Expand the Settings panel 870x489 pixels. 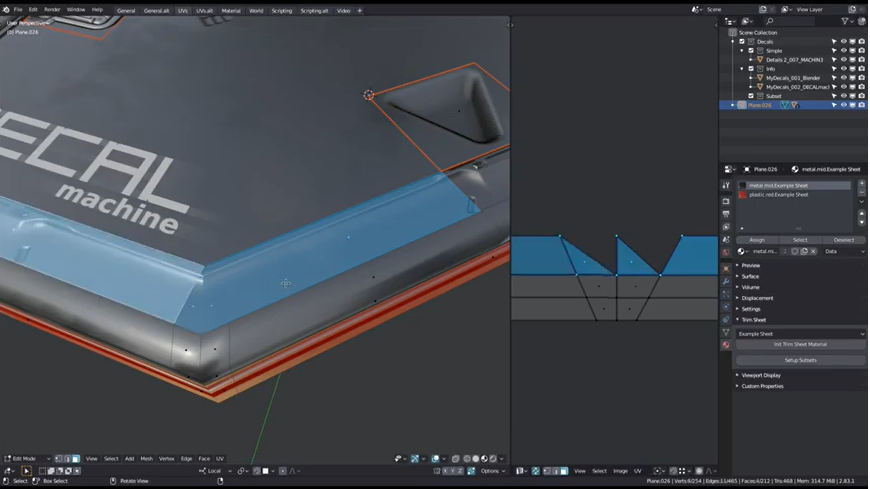[x=751, y=309]
